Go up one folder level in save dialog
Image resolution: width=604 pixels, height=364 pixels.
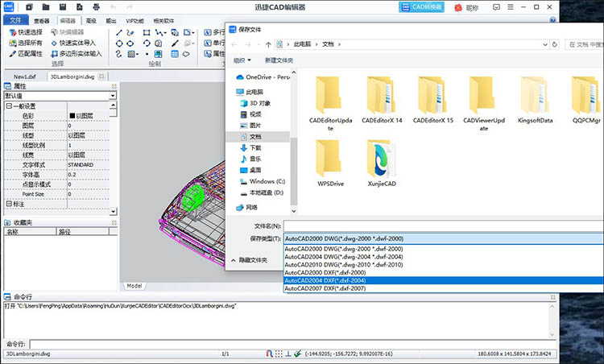(x=268, y=44)
